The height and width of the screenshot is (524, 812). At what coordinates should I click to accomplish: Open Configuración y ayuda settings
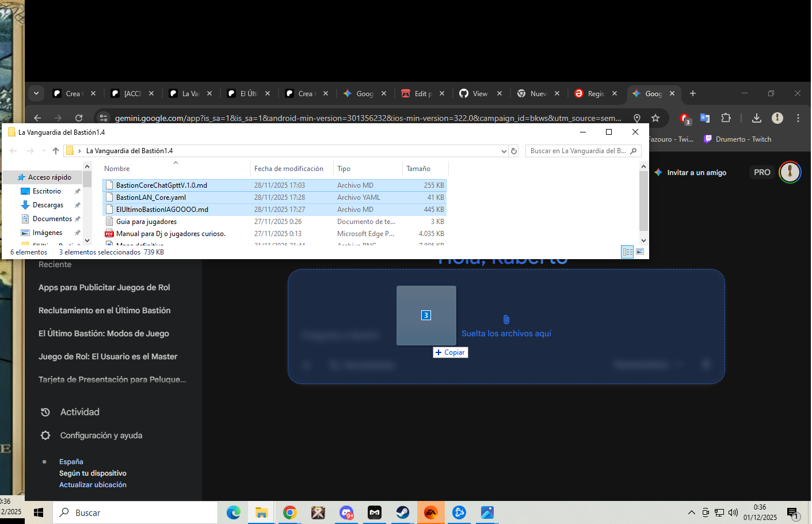(91, 435)
